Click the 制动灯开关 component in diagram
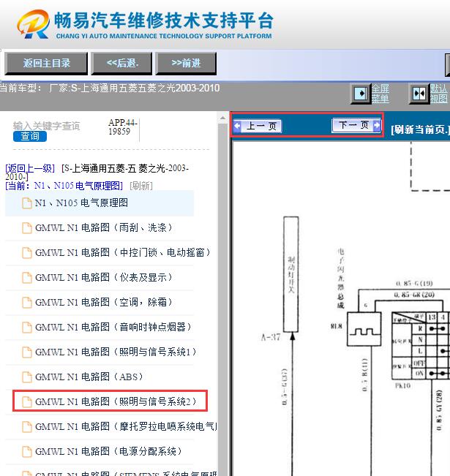The width and height of the screenshot is (450, 476). click(290, 274)
